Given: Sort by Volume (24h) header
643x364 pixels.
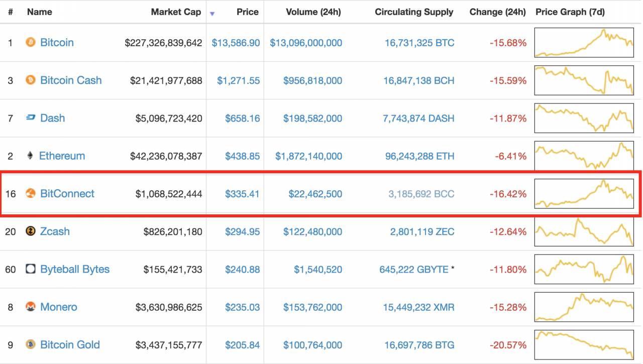Looking at the screenshot, I should pos(313,12).
